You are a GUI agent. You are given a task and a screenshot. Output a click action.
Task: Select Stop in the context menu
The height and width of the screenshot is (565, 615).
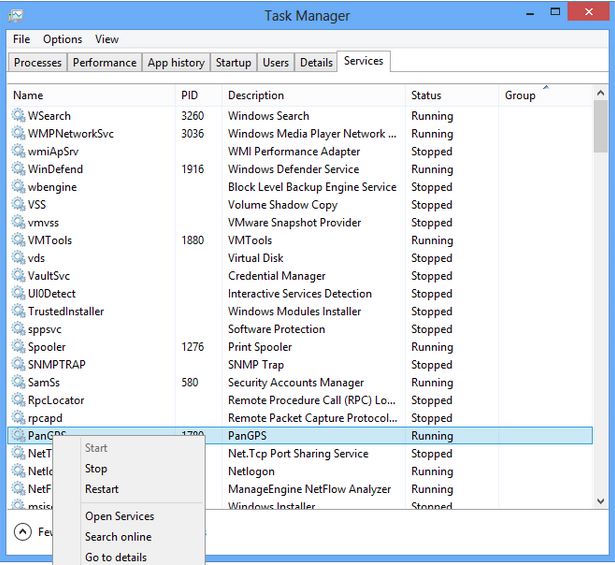96,468
